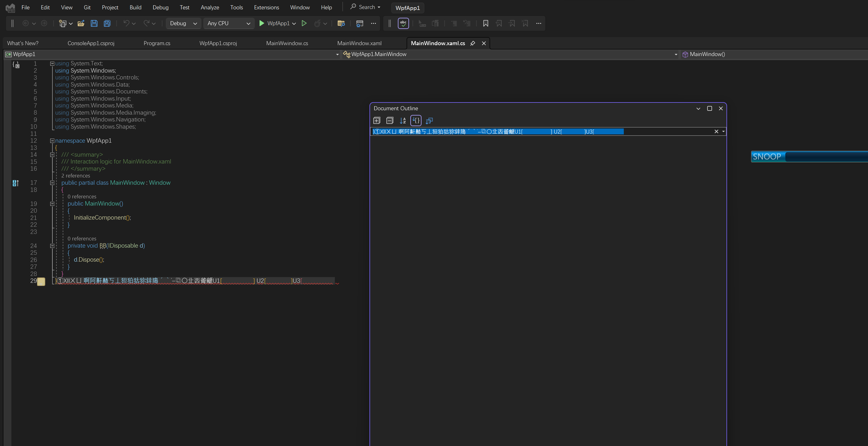Click the Save All toolbar icon
The width and height of the screenshot is (868, 446).
coord(107,23)
